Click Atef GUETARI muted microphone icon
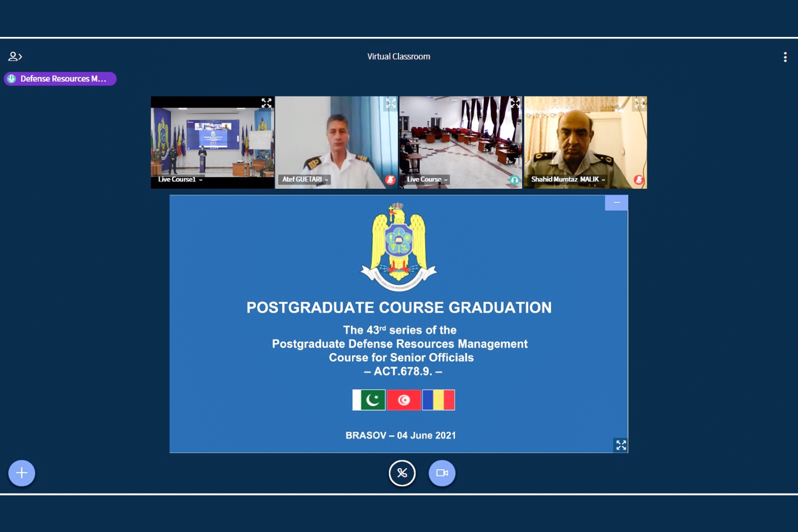 coord(390,180)
